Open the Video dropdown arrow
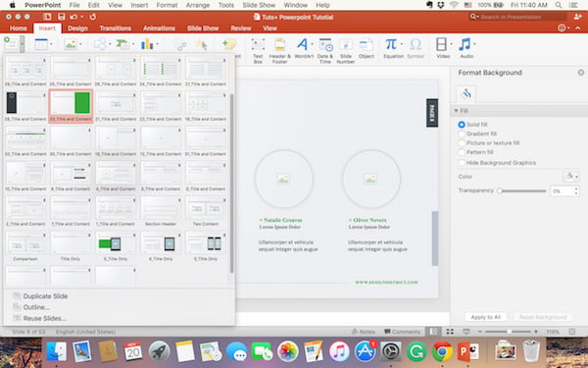 [x=451, y=44]
